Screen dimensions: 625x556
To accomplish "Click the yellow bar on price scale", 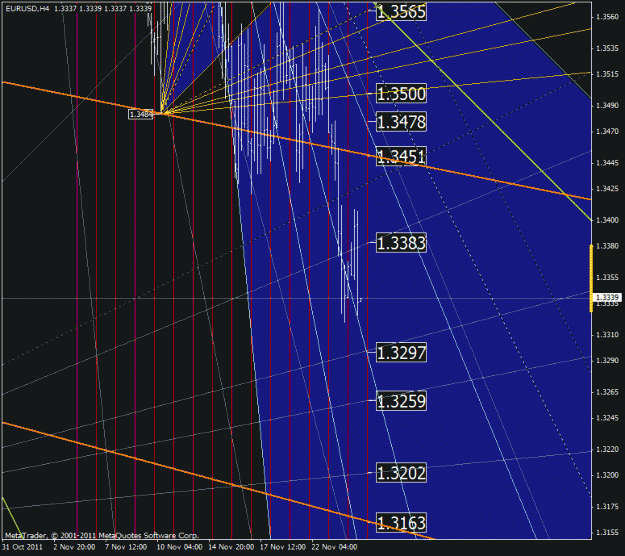I will 592,278.
